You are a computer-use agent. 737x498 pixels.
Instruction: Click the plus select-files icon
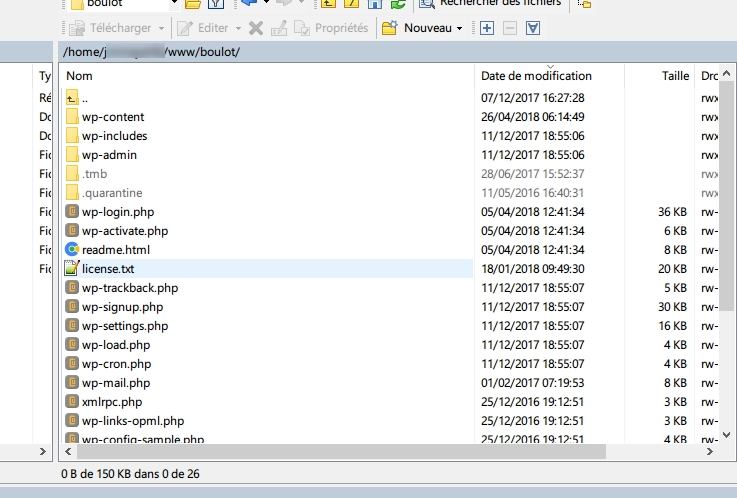pos(487,28)
